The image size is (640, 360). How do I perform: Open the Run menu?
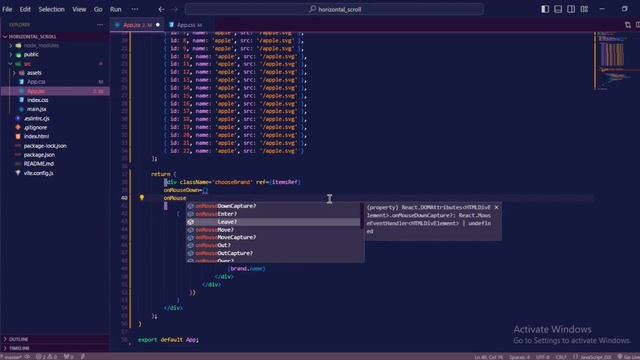click(116, 9)
